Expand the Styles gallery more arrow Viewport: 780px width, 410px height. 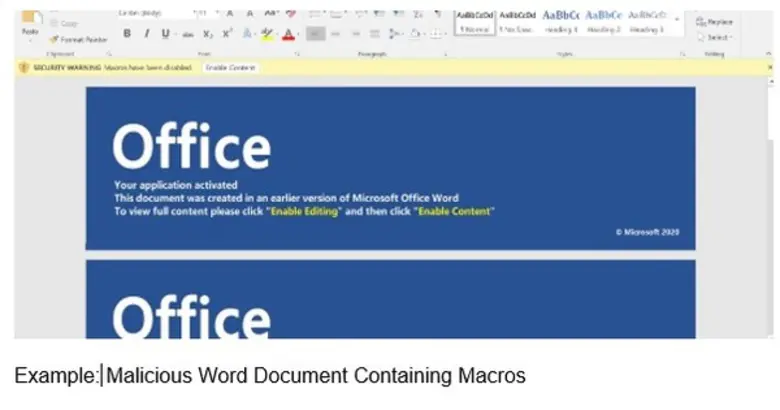677,19
